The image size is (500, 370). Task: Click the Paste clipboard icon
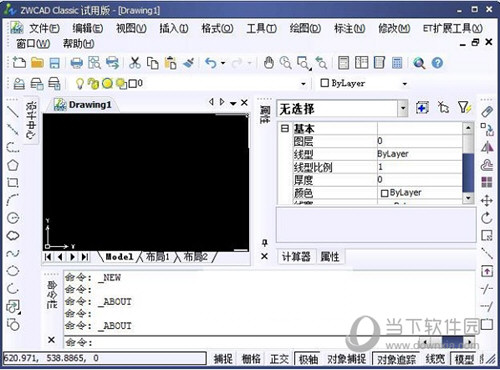pos(170,63)
